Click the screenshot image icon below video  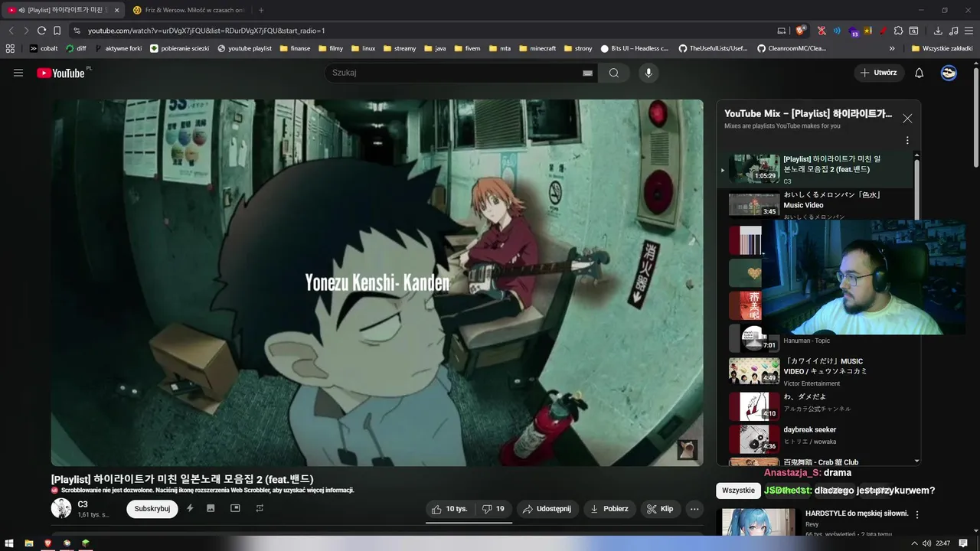click(x=211, y=508)
